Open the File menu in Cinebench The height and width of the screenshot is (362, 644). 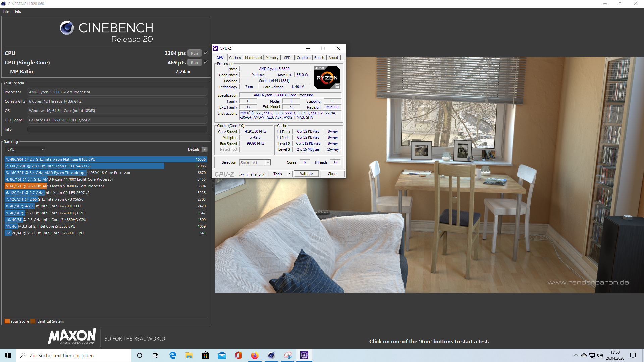(5, 11)
